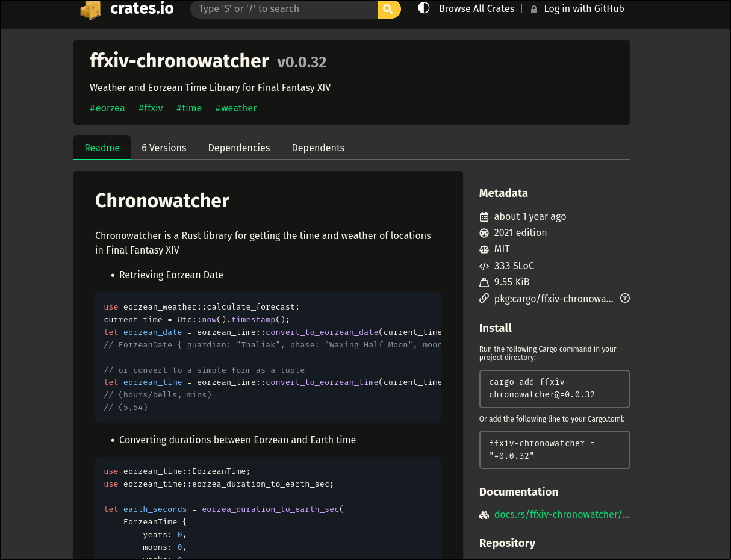Click Log in with GitHub
This screenshot has width=731, height=560.
(x=583, y=8)
